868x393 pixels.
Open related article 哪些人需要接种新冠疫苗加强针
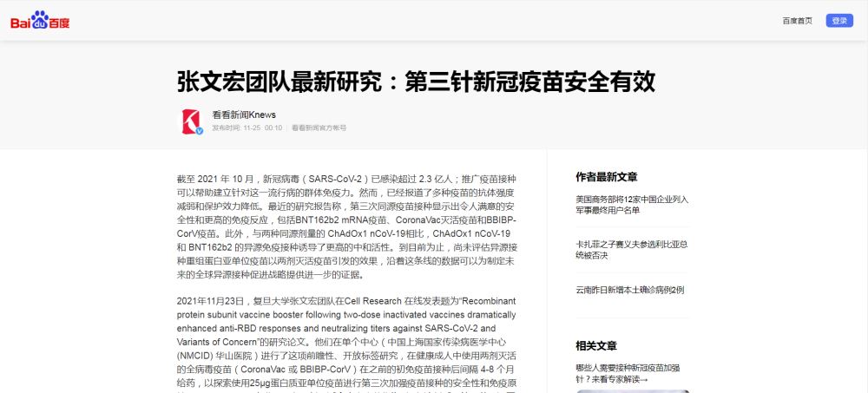tap(628, 373)
